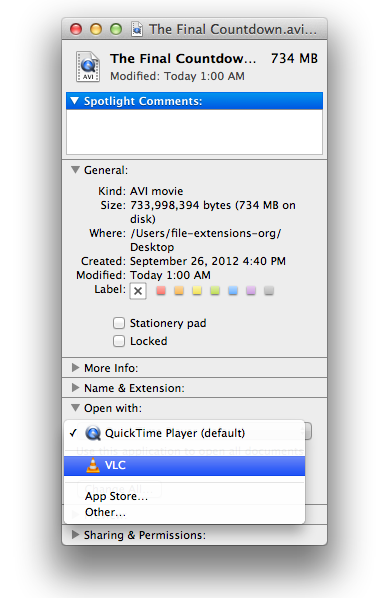The height and width of the screenshot is (598, 384).
Task: Clear label with the X swatch
Action: pyautogui.click(x=138, y=291)
